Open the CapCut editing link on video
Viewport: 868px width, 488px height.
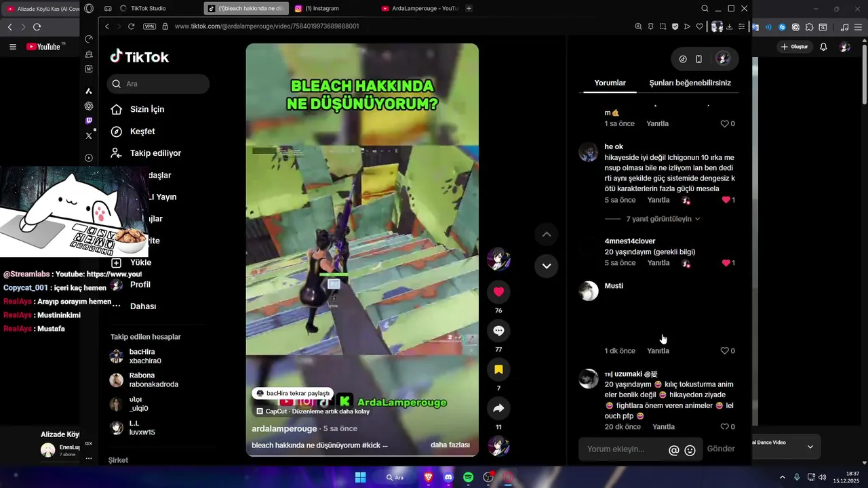(313, 411)
